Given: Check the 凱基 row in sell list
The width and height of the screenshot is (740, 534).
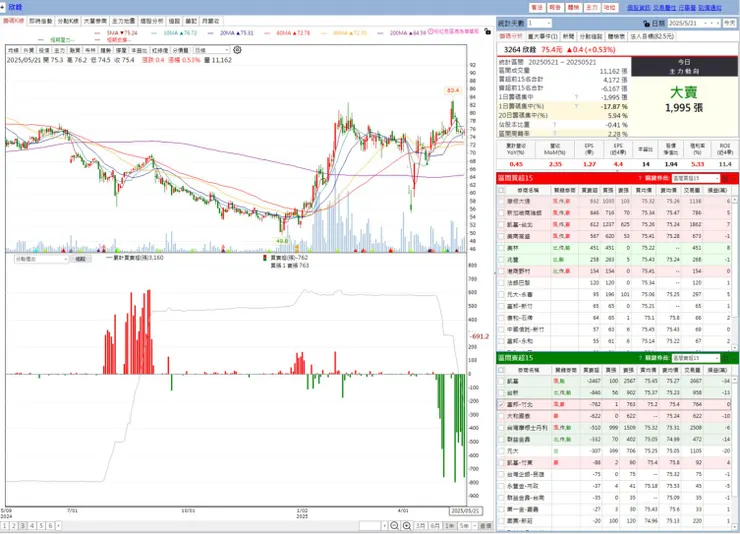Looking at the screenshot, I should 501,381.
